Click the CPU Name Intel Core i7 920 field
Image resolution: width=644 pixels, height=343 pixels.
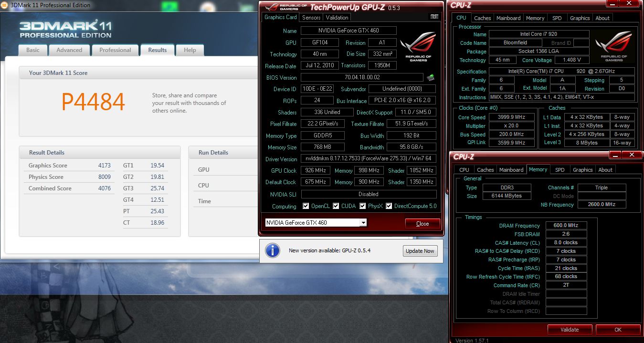click(x=539, y=34)
